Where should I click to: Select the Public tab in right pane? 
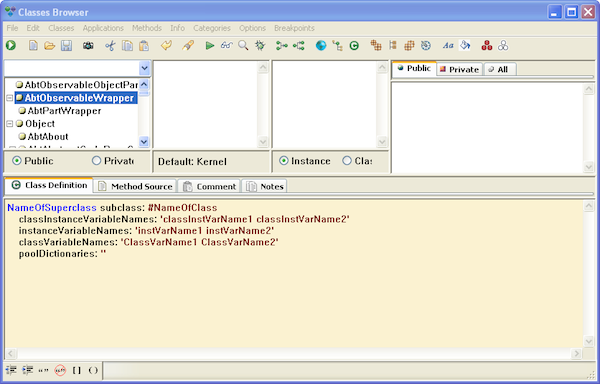pos(414,68)
